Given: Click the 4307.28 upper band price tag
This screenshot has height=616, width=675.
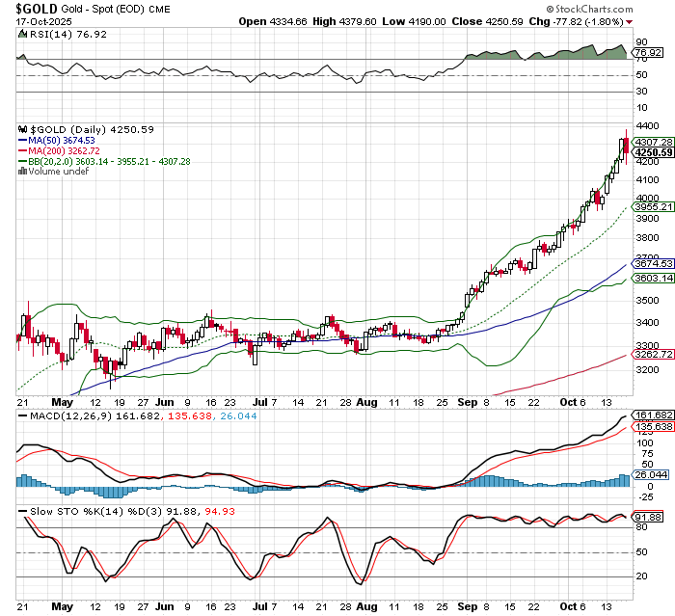Looking at the screenshot, I should click(653, 142).
